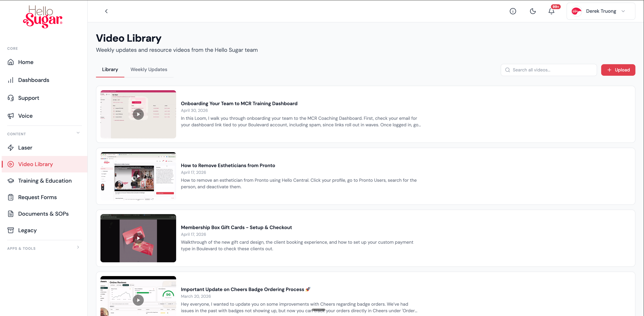Play the MCR Training Dashboard video
The width and height of the screenshot is (644, 316).
click(138, 114)
